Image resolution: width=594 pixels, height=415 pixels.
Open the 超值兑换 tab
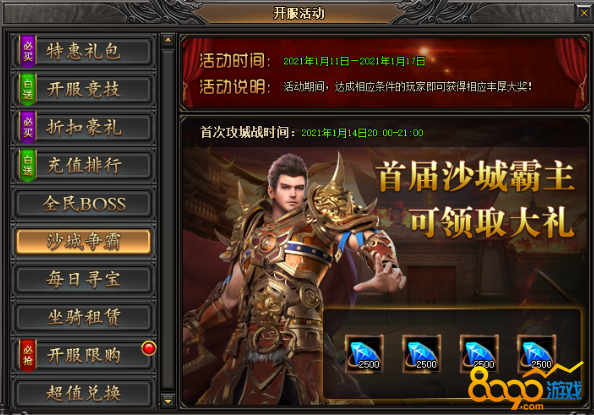[x=83, y=393]
